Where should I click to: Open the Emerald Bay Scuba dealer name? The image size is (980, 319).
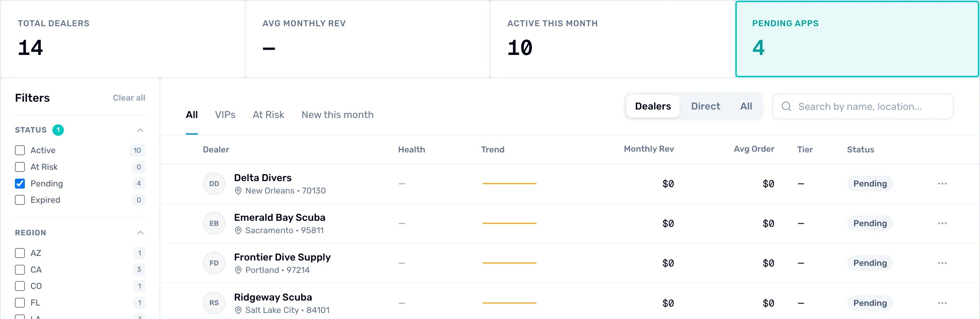click(280, 218)
